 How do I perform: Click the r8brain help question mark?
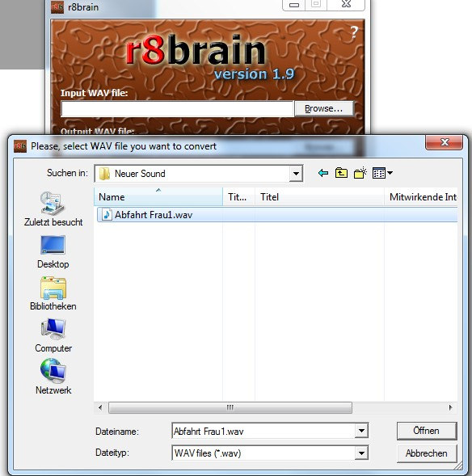click(x=354, y=32)
